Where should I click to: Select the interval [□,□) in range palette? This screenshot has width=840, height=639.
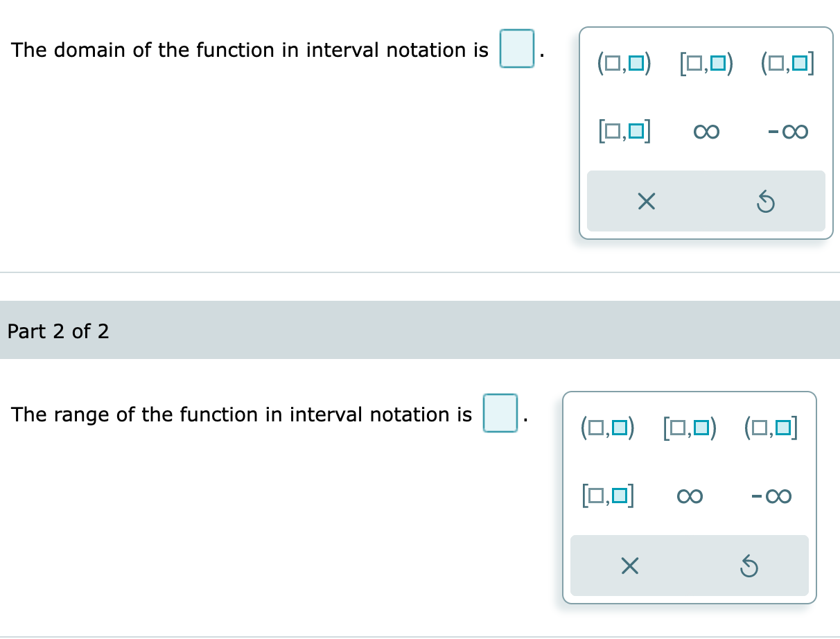[688, 427]
